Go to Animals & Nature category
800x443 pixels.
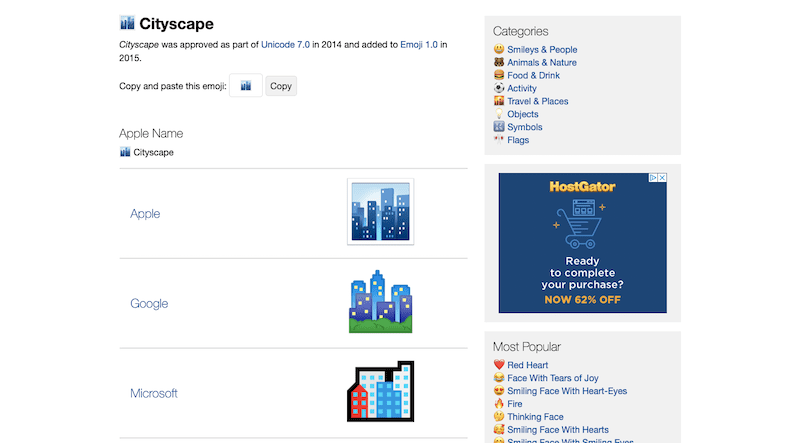(542, 62)
